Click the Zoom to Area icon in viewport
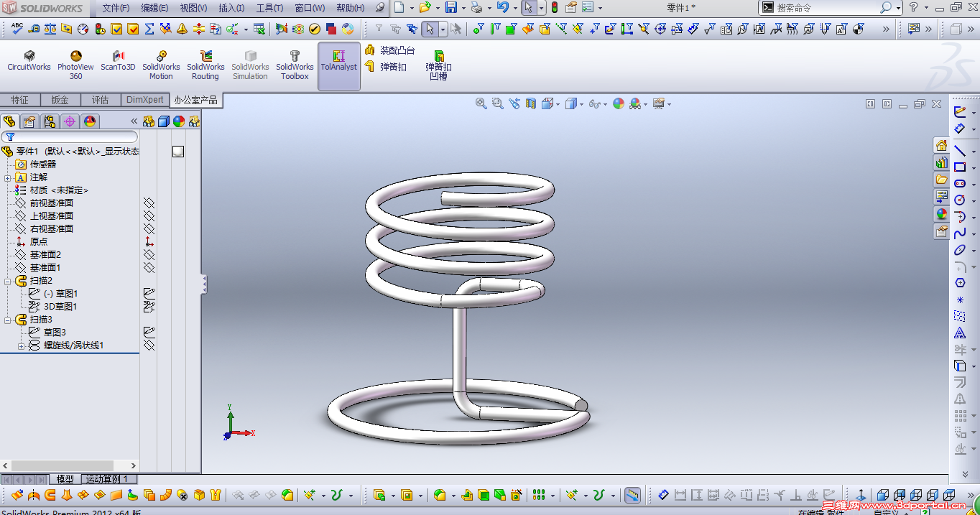 click(498, 104)
